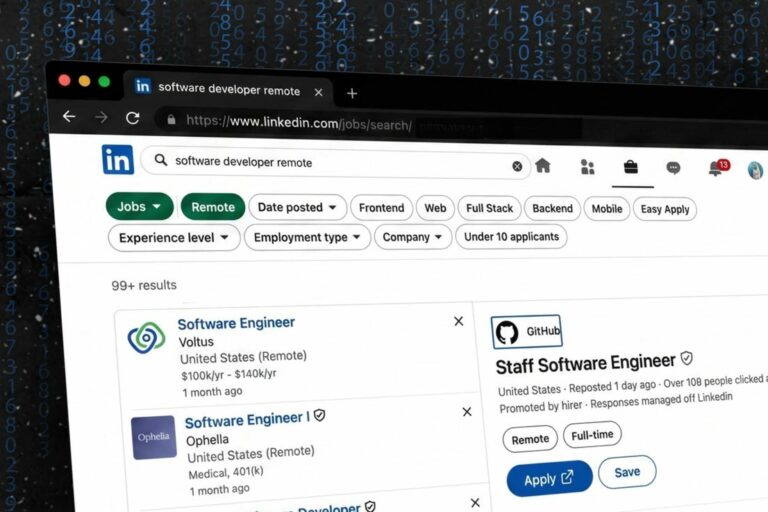Open a new browser tab
This screenshot has width=768, height=512.
pyautogui.click(x=352, y=93)
